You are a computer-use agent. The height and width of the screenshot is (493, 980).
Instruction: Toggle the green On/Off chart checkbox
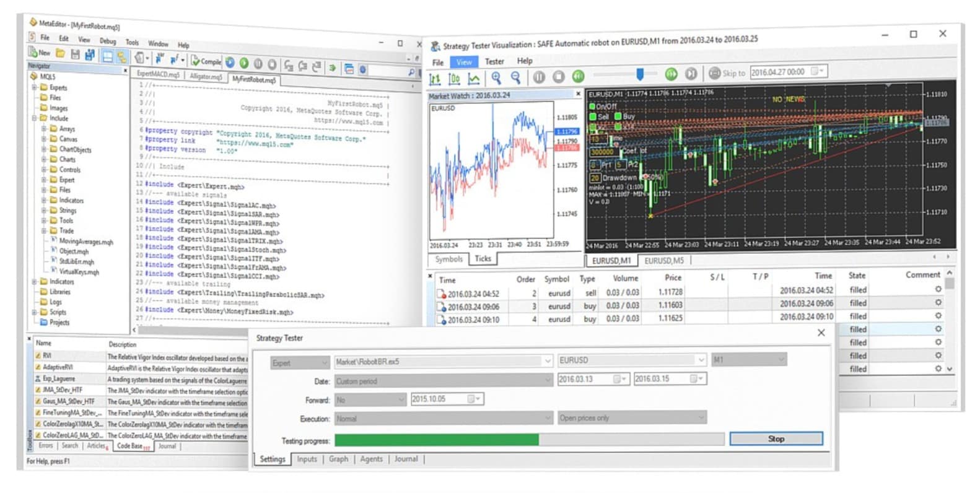coord(592,107)
